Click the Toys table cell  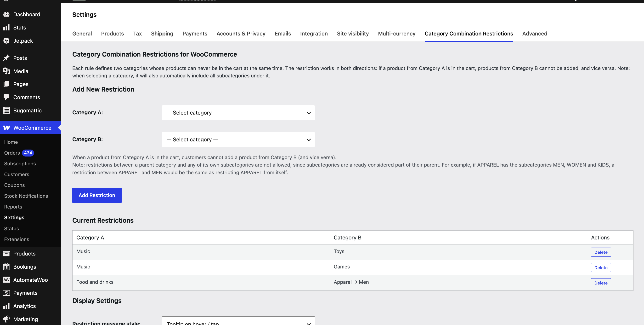pos(339,251)
